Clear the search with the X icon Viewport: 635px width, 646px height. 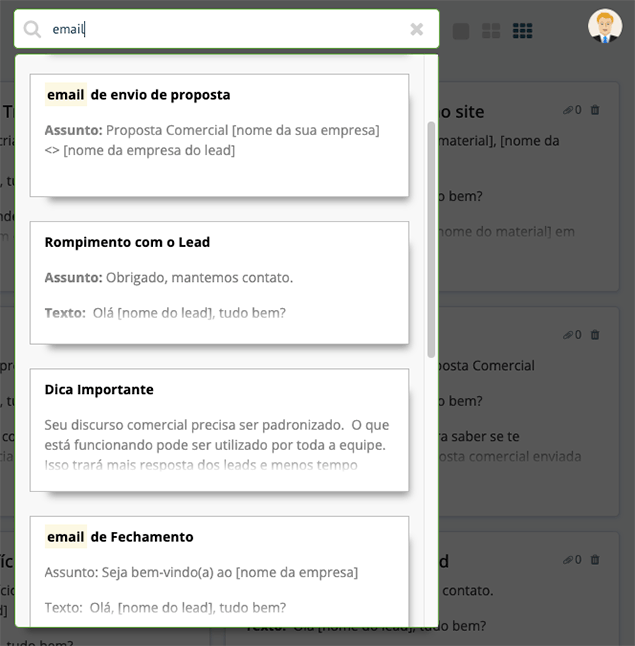417,29
